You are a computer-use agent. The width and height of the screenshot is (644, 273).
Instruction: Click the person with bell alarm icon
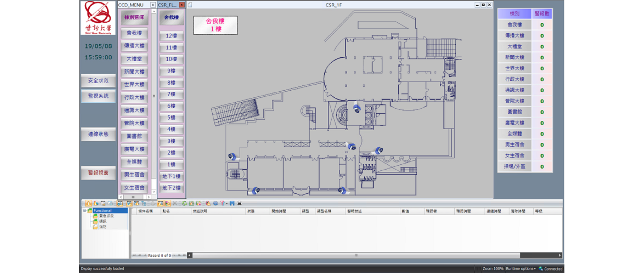208,203
